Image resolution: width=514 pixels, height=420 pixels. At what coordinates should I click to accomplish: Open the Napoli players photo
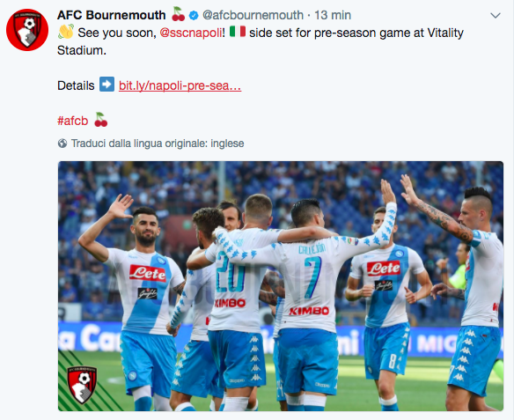point(281,286)
